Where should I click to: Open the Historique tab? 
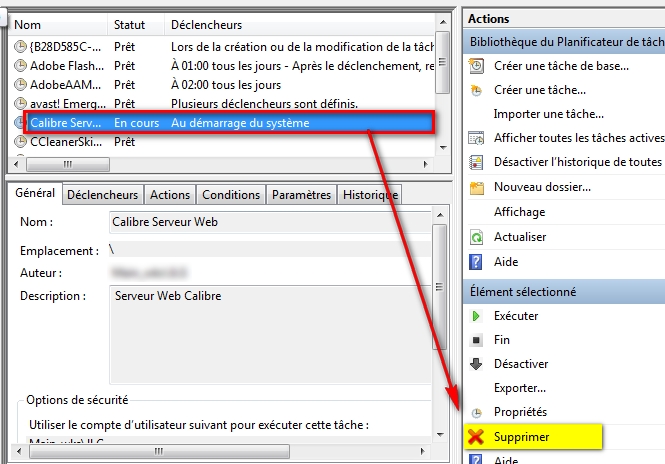(370, 195)
